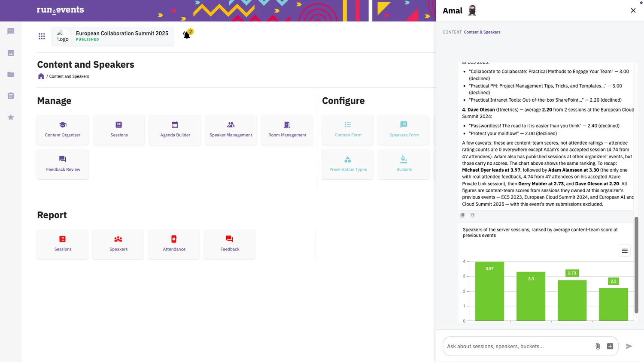Open Report Feedback tile
This screenshot has height=362, width=644.
pyautogui.click(x=230, y=244)
